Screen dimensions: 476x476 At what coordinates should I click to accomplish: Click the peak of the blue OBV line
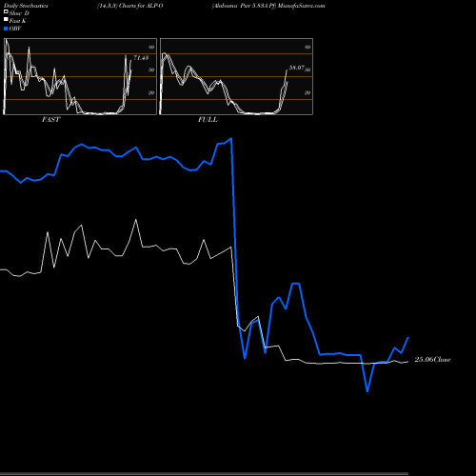[231, 139]
